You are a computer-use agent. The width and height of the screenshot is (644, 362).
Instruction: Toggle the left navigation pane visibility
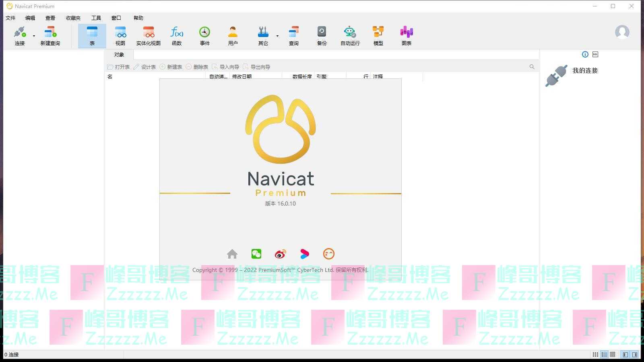click(x=625, y=354)
